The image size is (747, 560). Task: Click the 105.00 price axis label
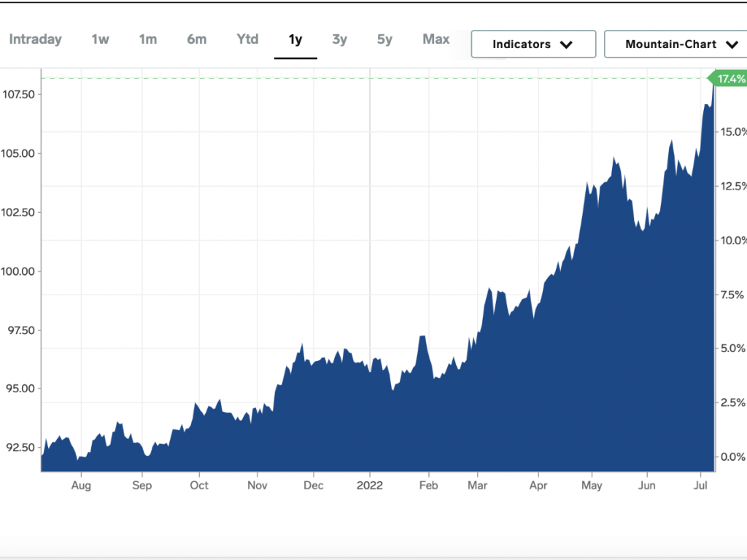18,153
